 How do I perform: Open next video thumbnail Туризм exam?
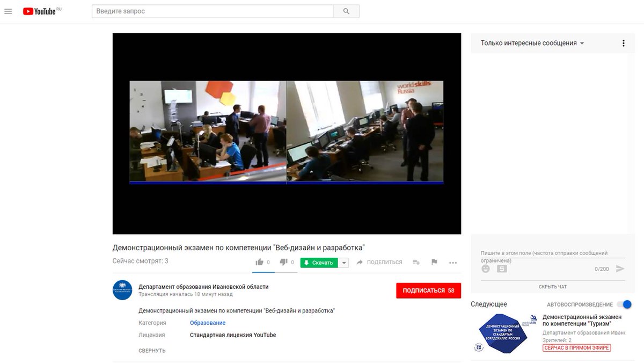(504, 333)
